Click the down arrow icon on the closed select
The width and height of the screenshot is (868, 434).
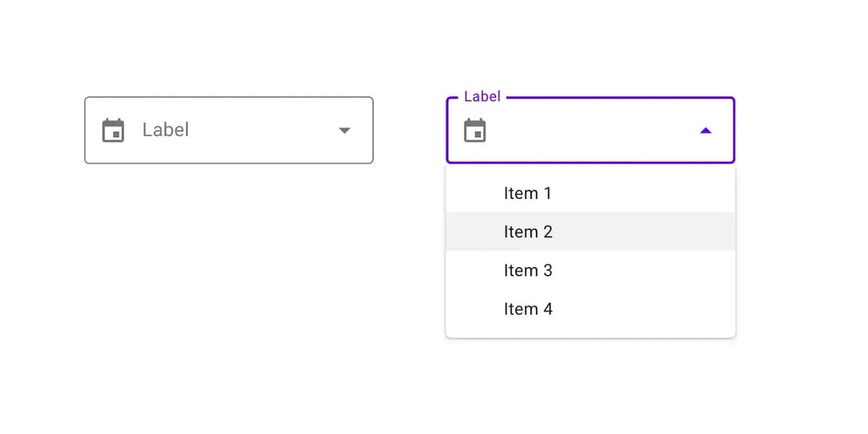click(345, 130)
